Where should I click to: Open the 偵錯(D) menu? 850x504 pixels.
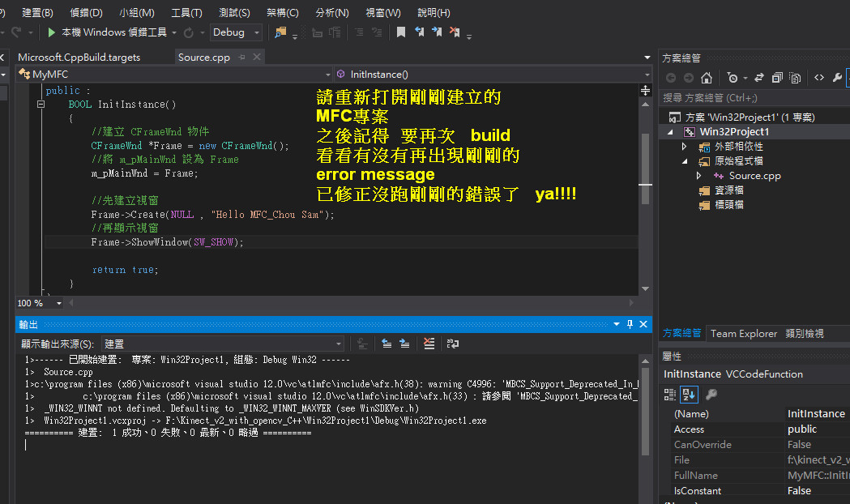(86, 12)
